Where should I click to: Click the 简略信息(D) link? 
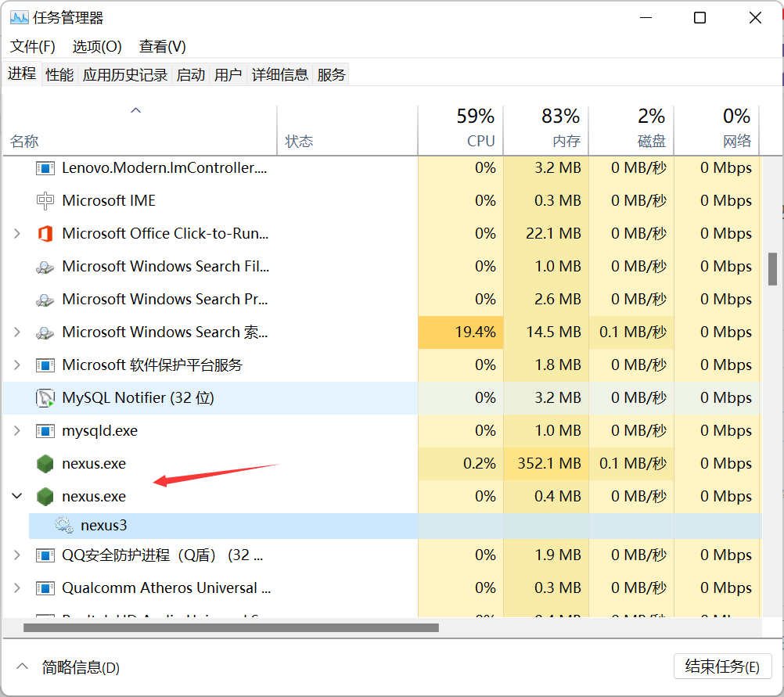point(81,667)
